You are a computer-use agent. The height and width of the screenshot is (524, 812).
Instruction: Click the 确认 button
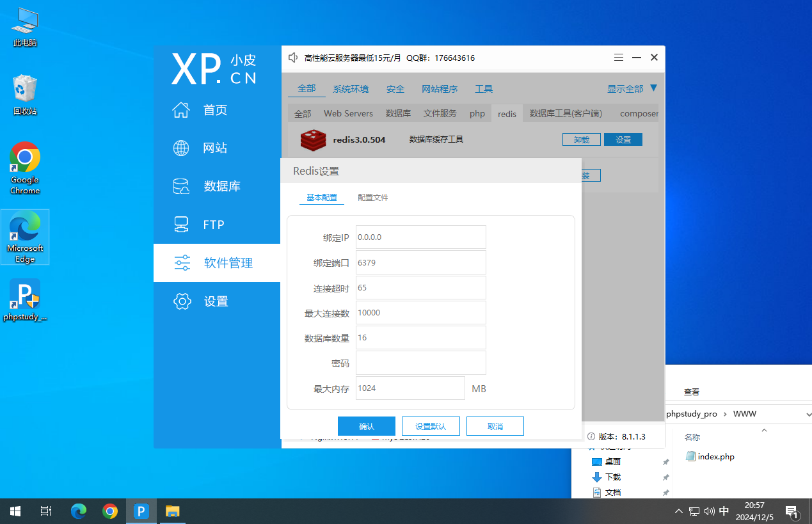click(x=366, y=426)
